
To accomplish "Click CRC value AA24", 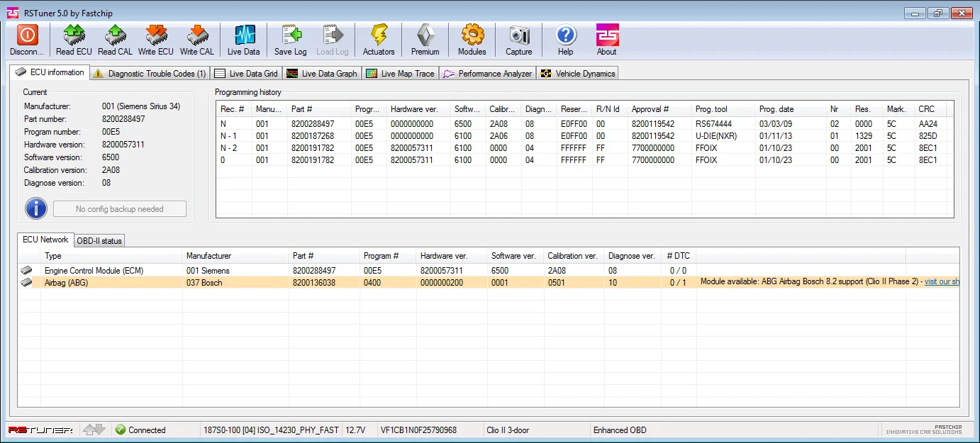I will [928, 124].
